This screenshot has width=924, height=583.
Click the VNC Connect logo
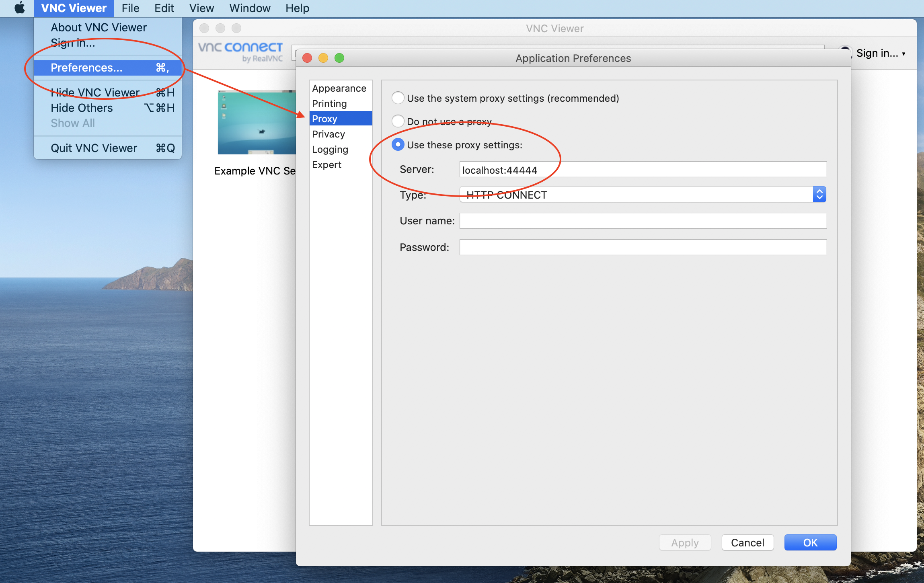240,51
